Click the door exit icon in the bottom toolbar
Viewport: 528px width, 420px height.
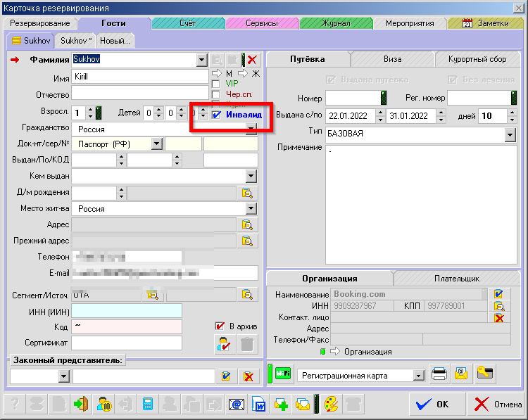point(81,405)
